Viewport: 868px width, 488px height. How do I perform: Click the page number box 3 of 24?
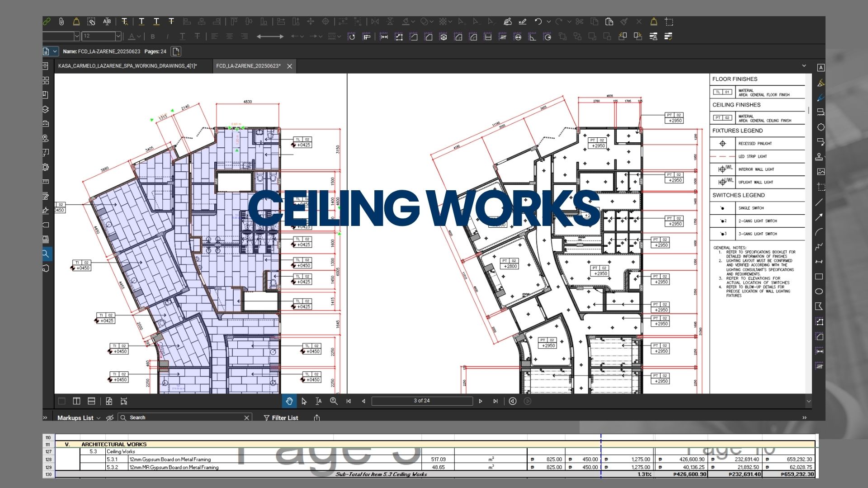point(421,401)
